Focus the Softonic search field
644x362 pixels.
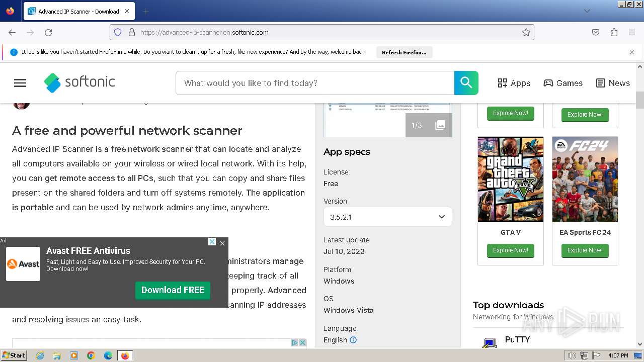(x=315, y=83)
